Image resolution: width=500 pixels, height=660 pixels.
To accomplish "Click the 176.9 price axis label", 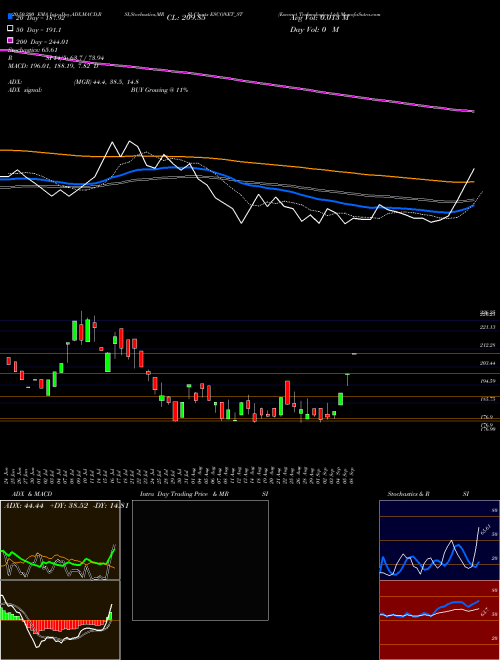I will pyautogui.click(x=488, y=417).
